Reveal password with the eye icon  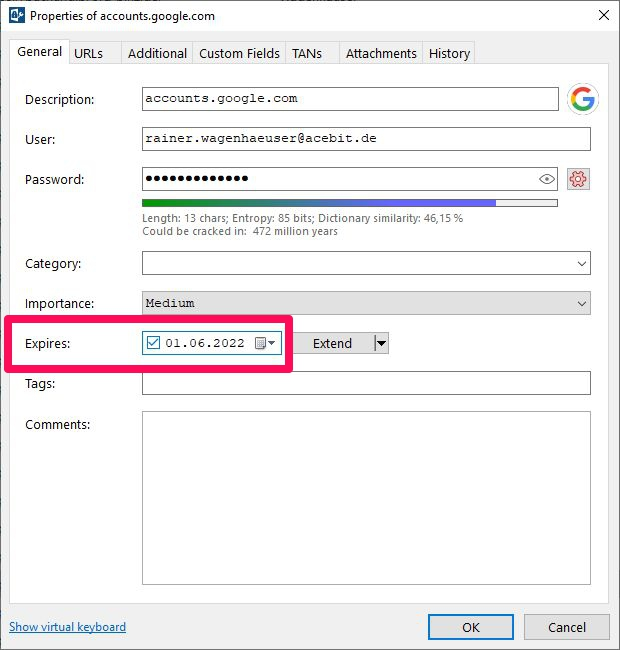pyautogui.click(x=547, y=179)
